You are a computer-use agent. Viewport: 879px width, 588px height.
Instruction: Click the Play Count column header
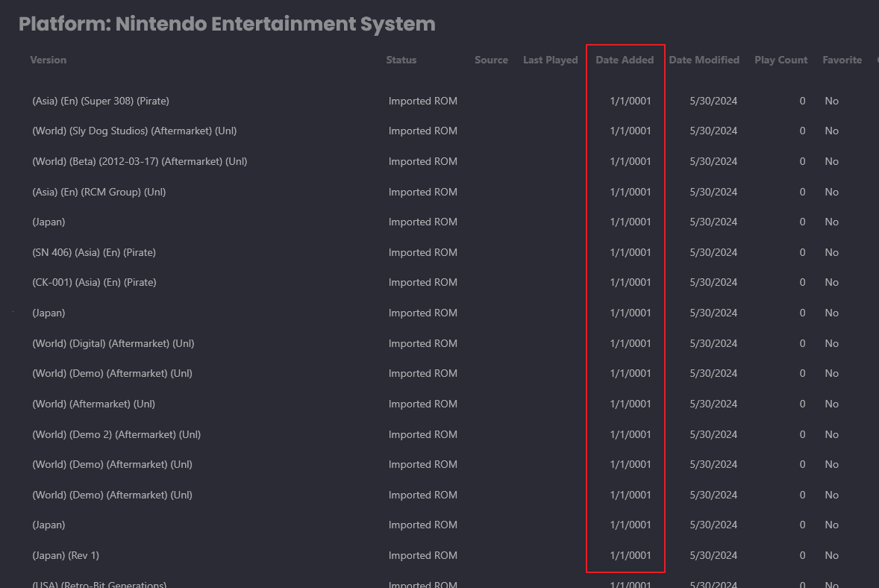[x=781, y=60]
